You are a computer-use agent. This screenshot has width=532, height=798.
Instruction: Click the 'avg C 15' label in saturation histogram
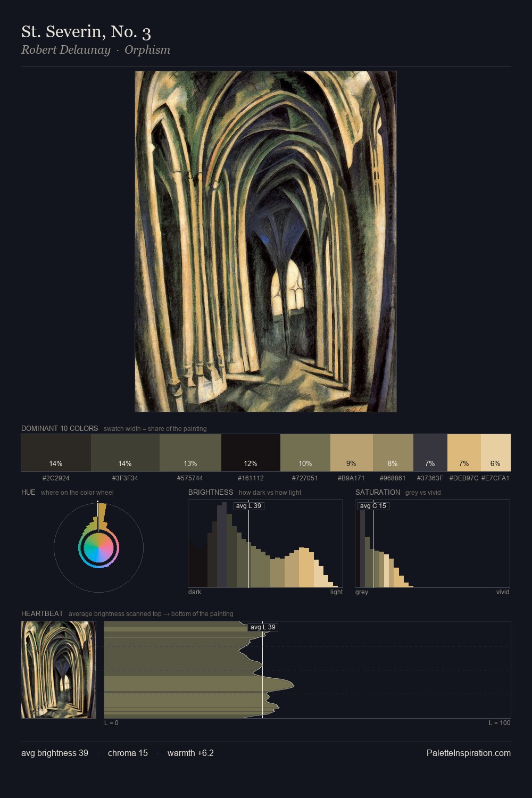tap(373, 506)
